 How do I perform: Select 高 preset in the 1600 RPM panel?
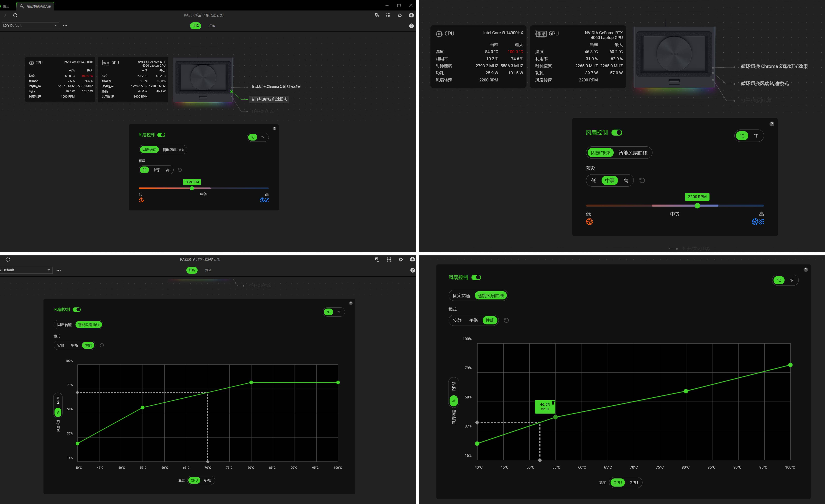(168, 170)
